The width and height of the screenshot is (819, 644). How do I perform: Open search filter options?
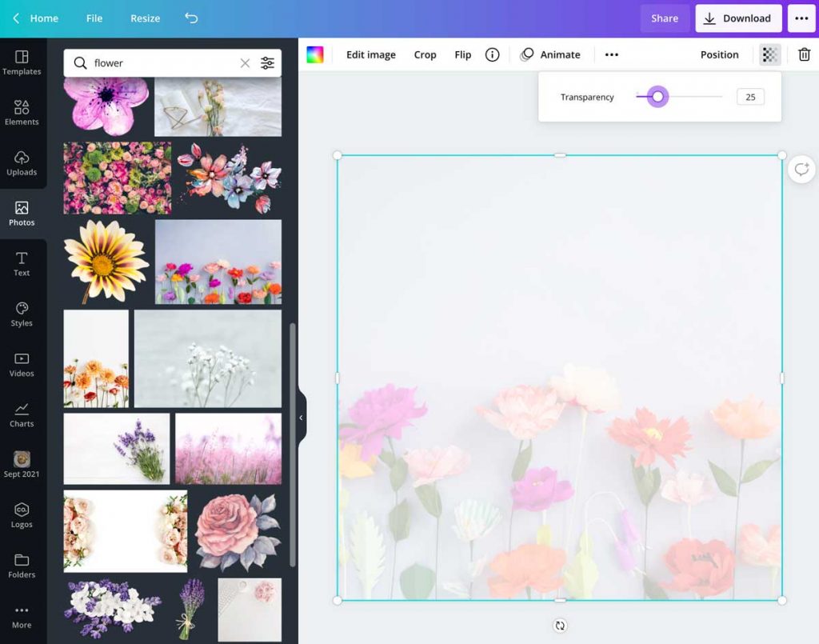(268, 62)
